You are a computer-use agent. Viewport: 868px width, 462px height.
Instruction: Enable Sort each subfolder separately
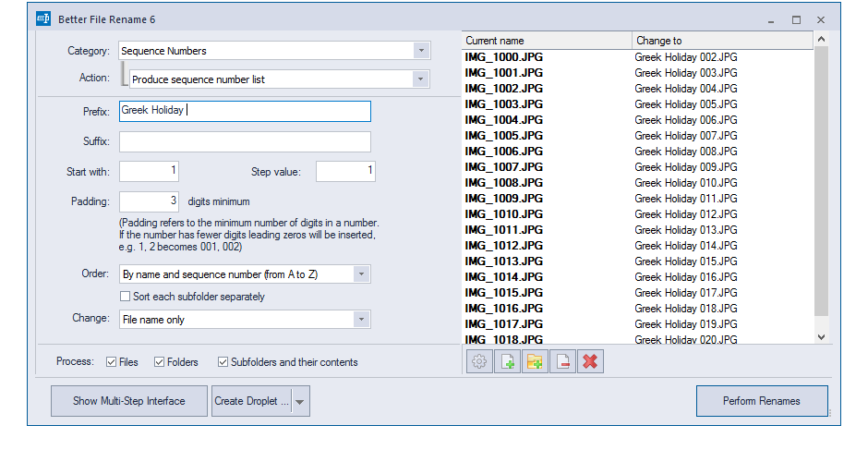(125, 297)
